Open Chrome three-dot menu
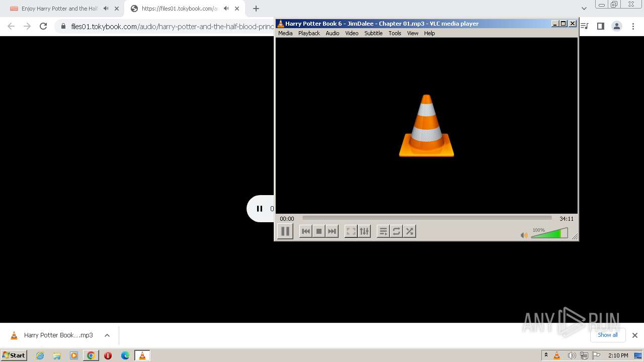Viewport: 644px width, 362px height. (632, 26)
